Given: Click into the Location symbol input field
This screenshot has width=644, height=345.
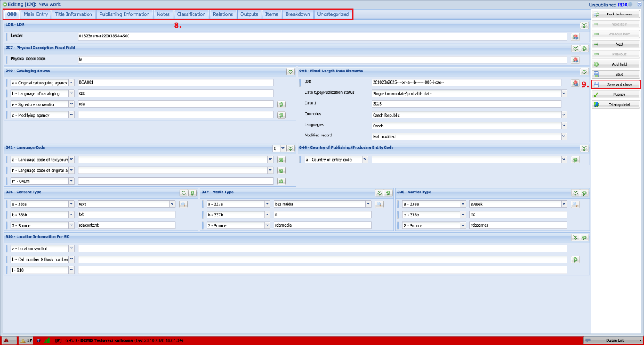Looking at the screenshot, I should coord(322,248).
